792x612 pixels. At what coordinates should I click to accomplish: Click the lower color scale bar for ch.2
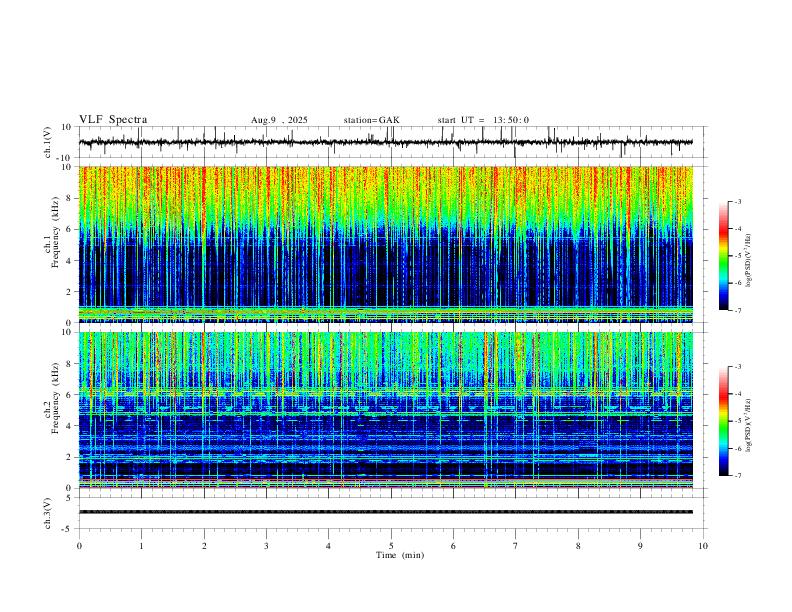coord(724,421)
